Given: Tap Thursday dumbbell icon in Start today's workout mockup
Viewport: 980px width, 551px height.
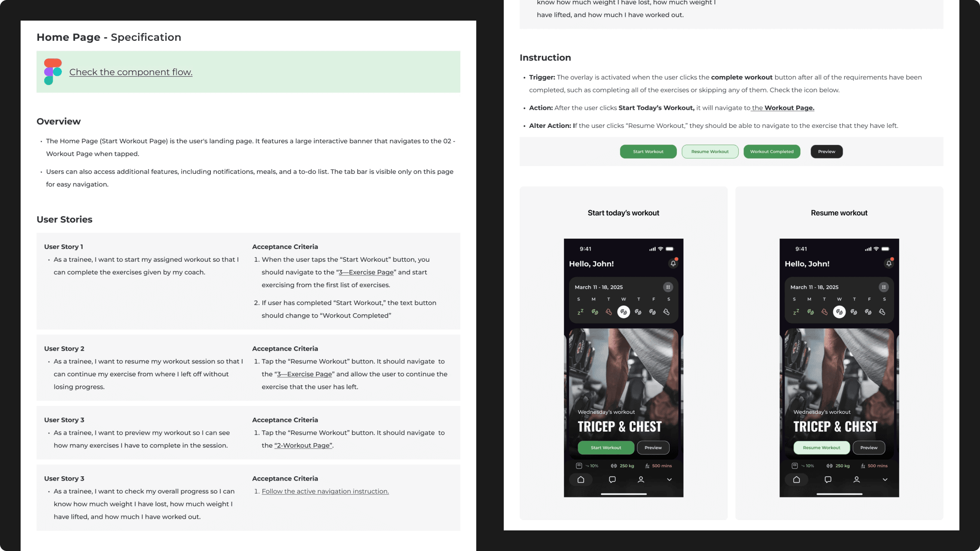Looking at the screenshot, I should (638, 312).
